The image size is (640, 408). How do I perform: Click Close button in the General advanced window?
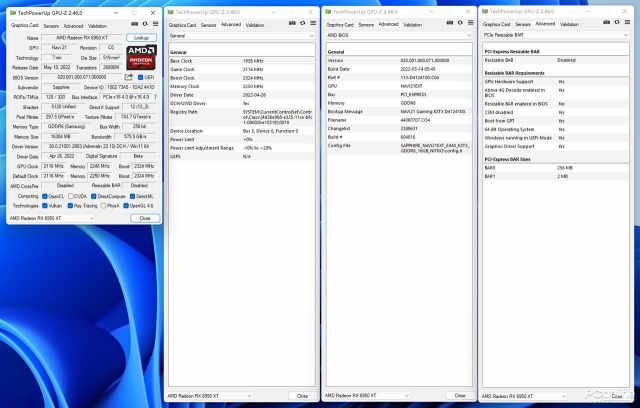(302, 396)
